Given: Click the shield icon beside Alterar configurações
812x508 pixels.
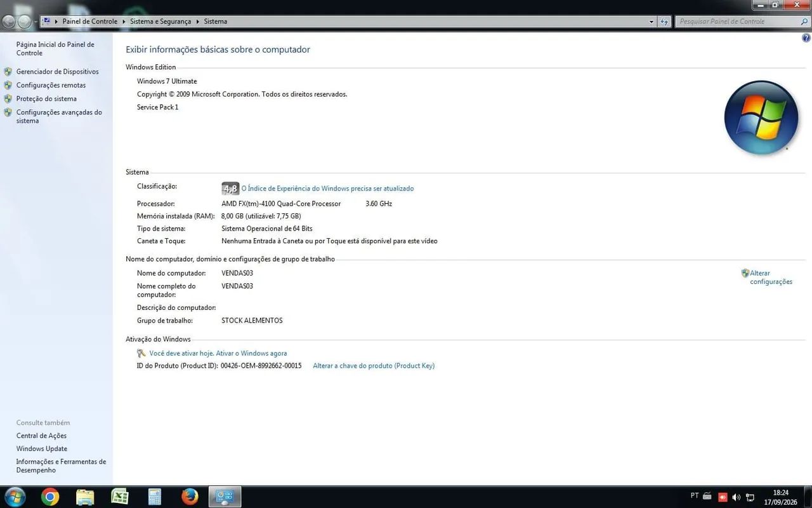Looking at the screenshot, I should point(745,273).
